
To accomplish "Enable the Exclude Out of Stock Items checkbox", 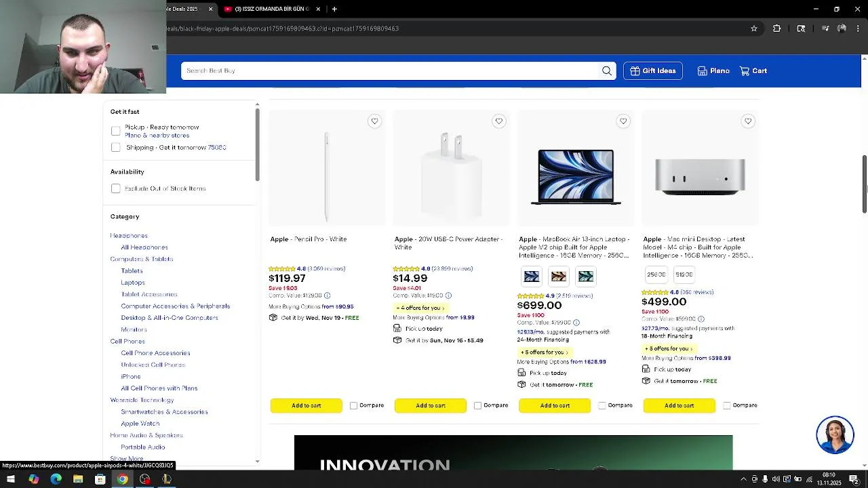I will [115, 188].
